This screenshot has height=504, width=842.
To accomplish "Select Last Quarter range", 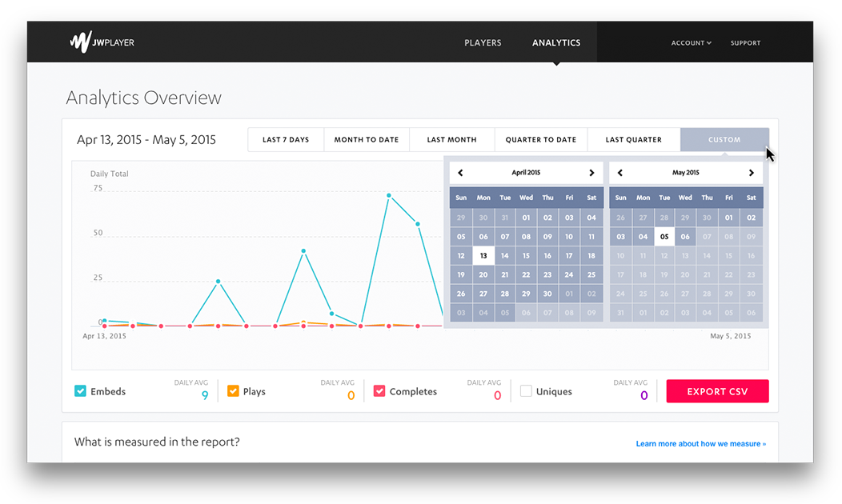I will tap(634, 139).
